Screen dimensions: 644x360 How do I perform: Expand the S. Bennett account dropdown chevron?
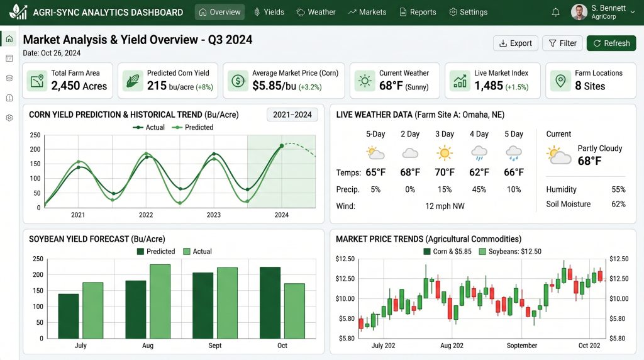point(633,13)
